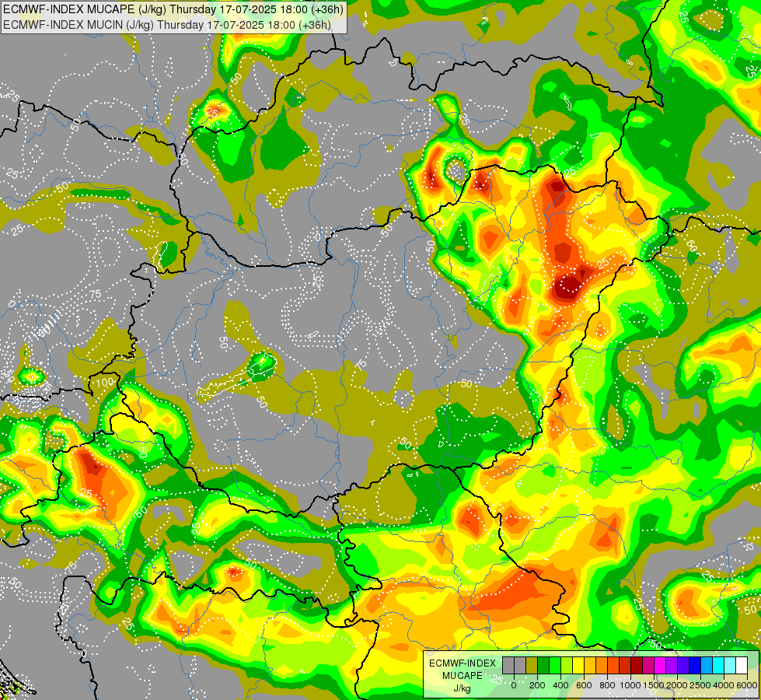The height and width of the screenshot is (700, 761).
Task: Click the olive color swatch in legend
Action: [532, 665]
